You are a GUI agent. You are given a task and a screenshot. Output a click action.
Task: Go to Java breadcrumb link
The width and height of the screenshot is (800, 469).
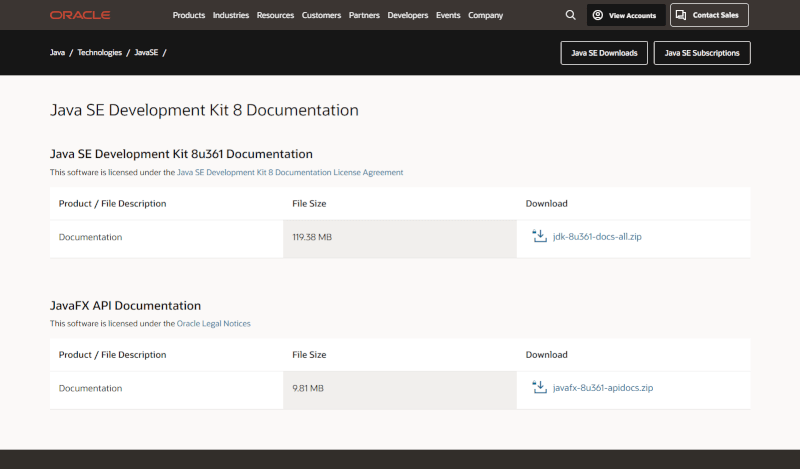(x=58, y=52)
